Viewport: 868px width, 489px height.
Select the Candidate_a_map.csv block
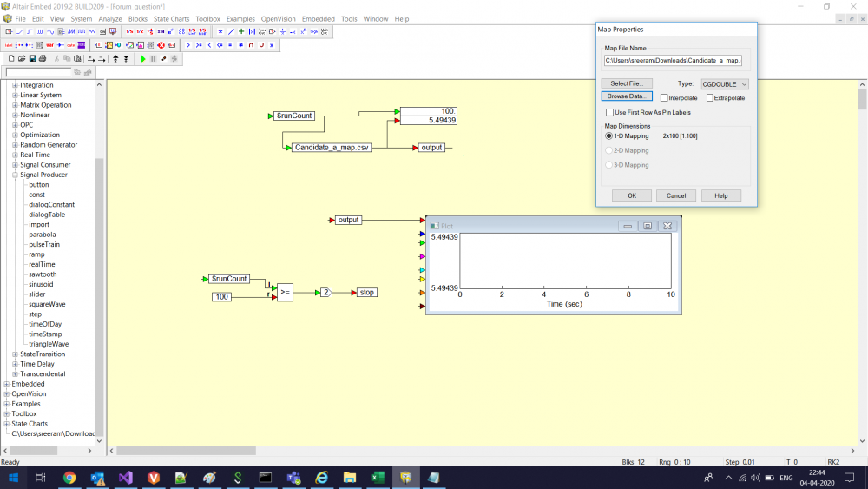point(332,148)
